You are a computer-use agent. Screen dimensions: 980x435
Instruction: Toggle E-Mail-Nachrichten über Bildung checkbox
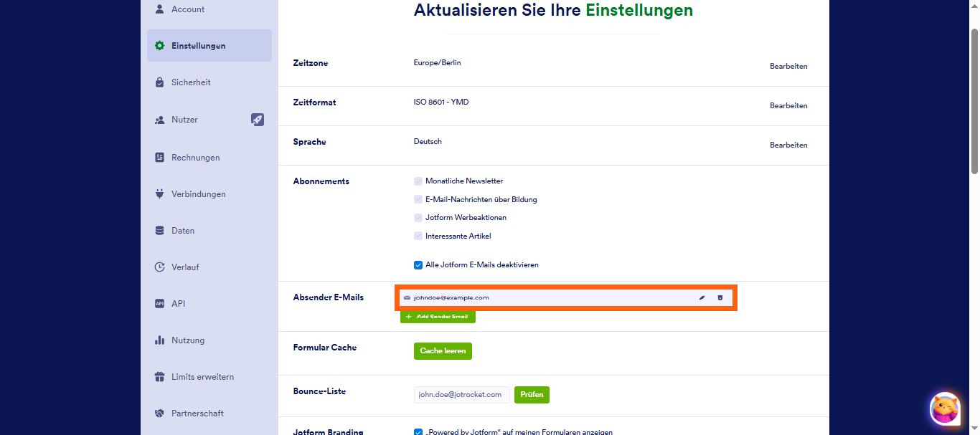tap(418, 199)
